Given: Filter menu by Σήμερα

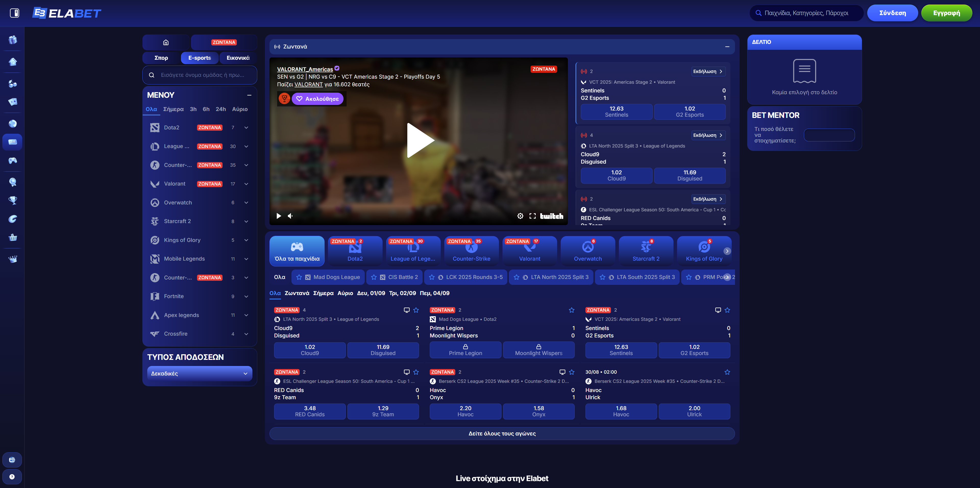Looking at the screenshot, I should (x=173, y=109).
